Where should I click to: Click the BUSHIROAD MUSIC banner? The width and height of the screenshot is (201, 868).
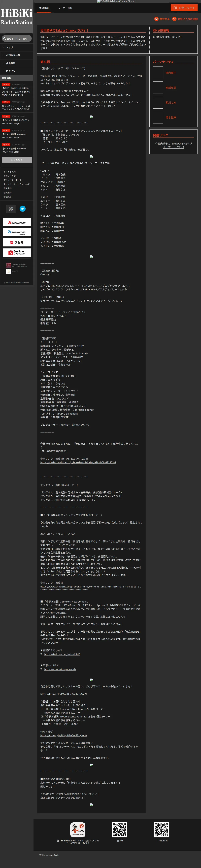pos(17,232)
